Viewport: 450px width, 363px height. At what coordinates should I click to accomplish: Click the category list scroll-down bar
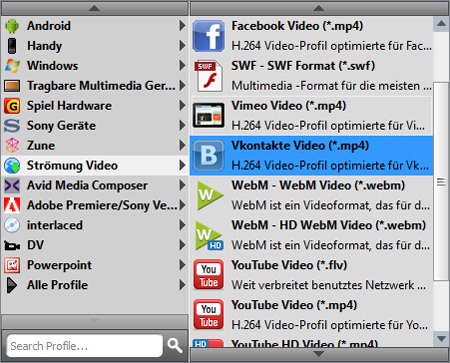[x=95, y=321]
